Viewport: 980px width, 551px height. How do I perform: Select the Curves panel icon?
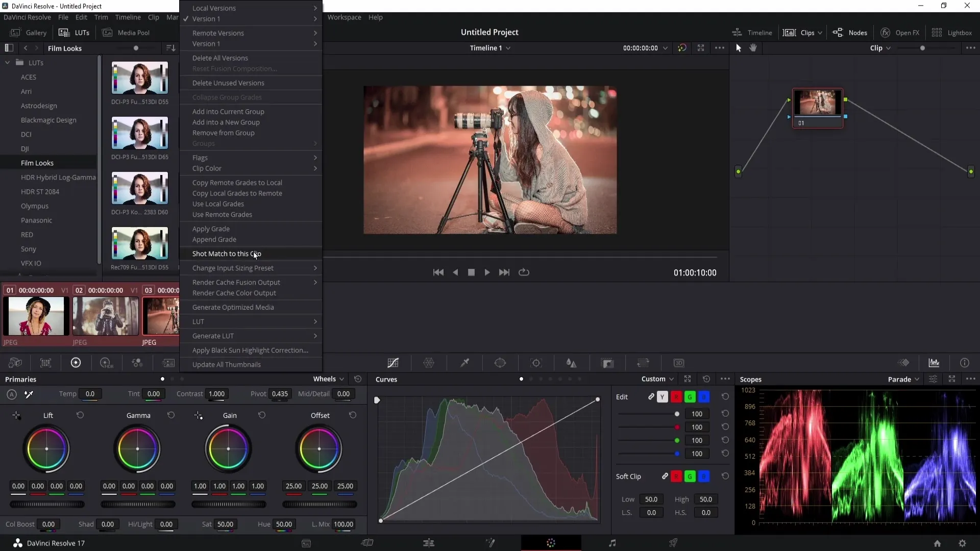click(x=393, y=363)
